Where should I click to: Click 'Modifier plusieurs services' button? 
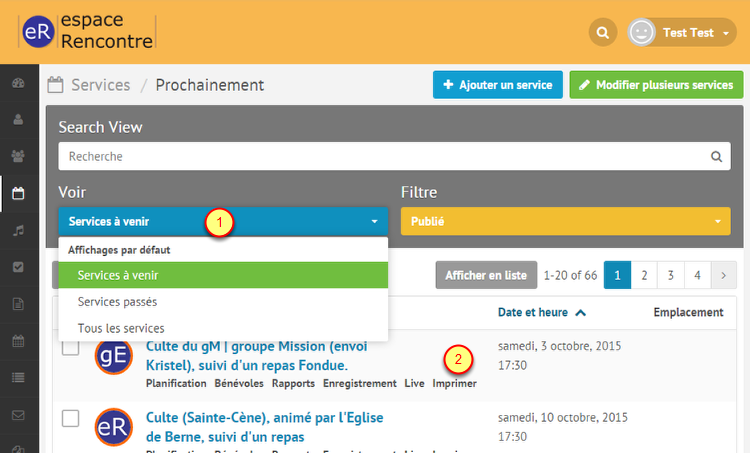click(656, 85)
